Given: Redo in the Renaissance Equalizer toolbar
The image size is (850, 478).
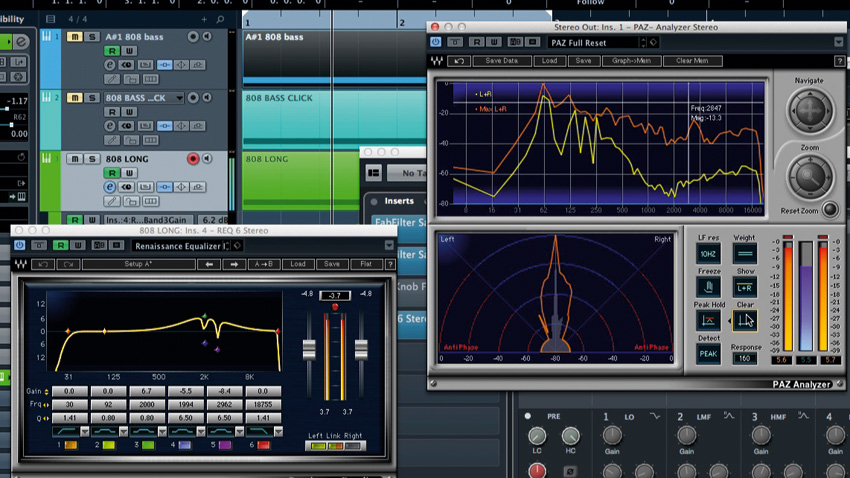Looking at the screenshot, I should tap(68, 264).
